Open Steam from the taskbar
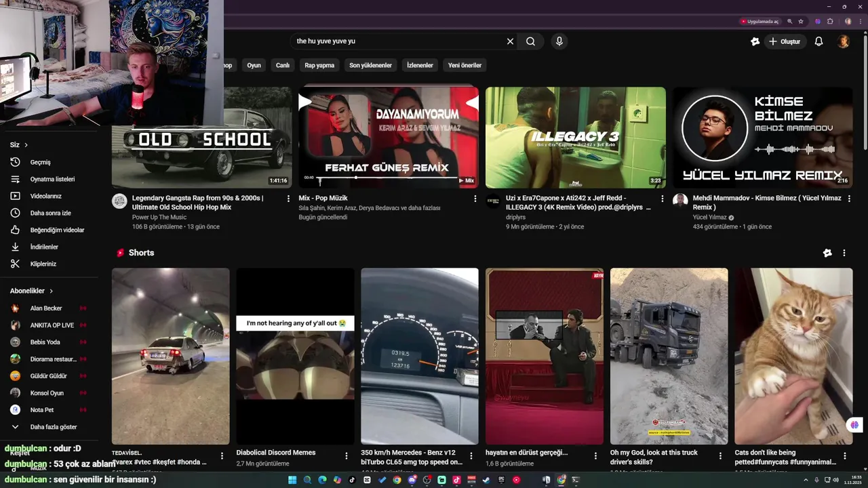Screen dimensions: 868x488 click(486, 480)
